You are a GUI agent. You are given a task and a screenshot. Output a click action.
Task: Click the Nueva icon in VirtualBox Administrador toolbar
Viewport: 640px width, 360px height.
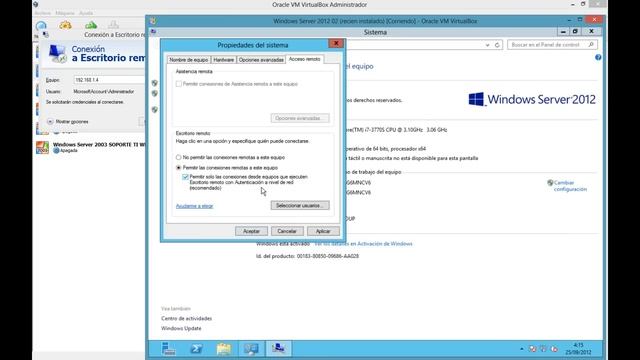click(41, 26)
